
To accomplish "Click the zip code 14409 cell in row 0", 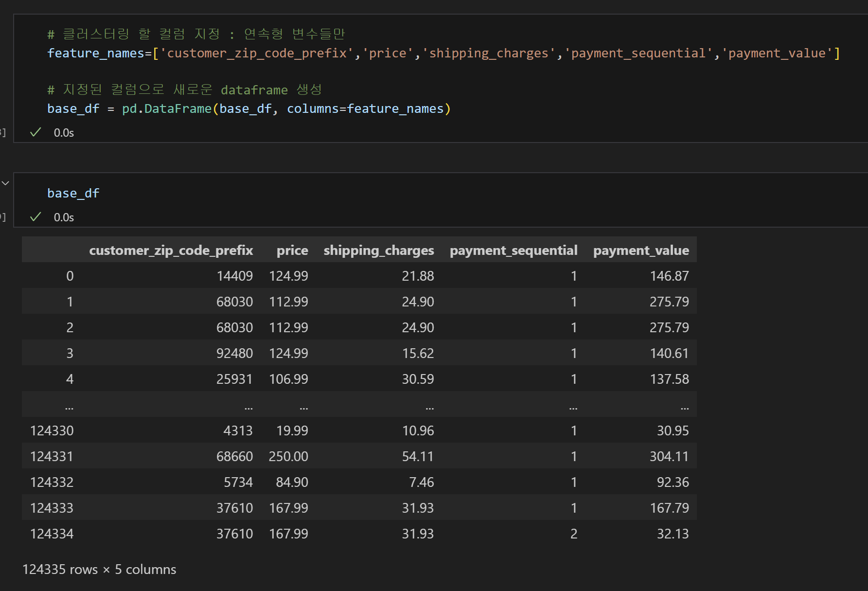I will click(234, 276).
